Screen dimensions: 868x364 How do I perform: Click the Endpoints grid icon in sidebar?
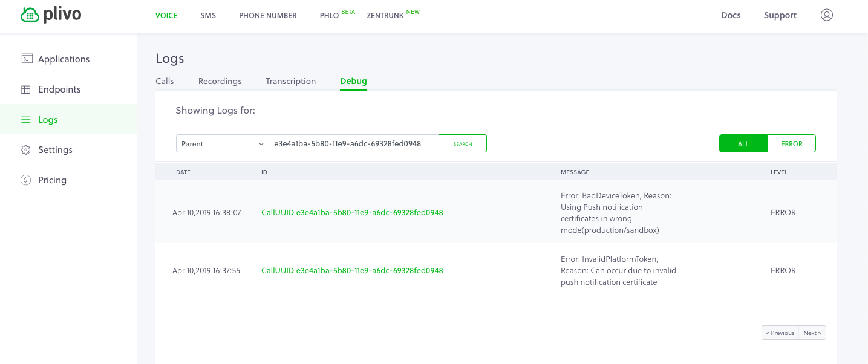click(25, 89)
